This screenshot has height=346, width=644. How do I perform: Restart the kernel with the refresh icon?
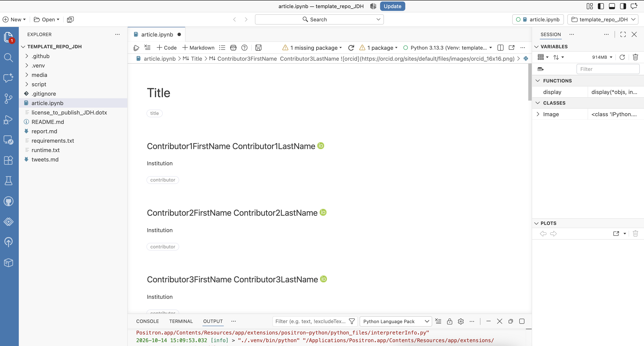351,48
